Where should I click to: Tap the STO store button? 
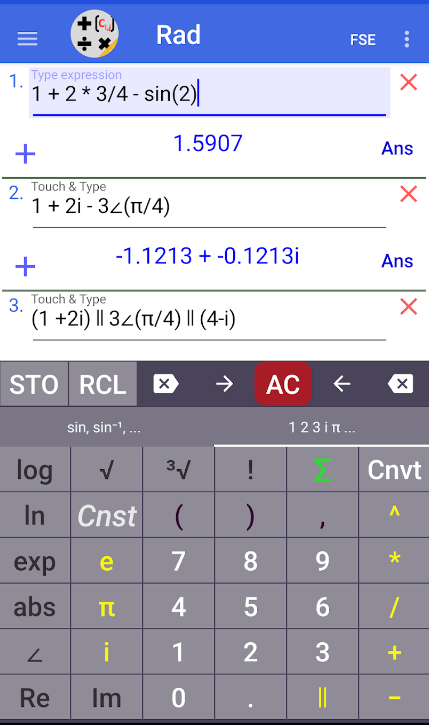[34, 384]
